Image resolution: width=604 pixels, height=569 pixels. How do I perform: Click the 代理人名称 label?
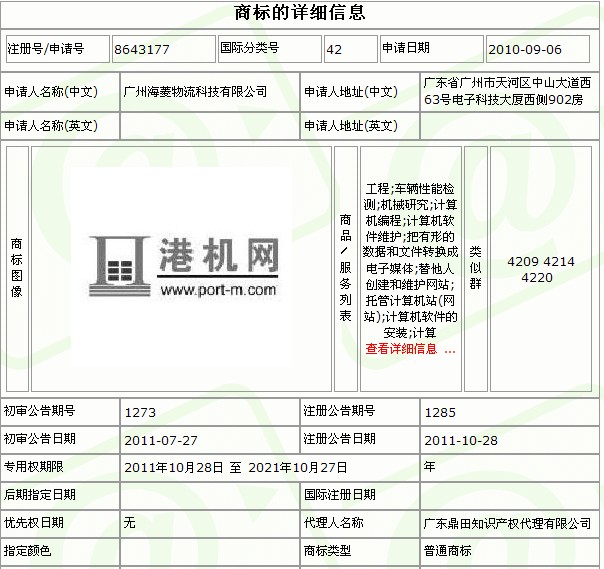coord(334,523)
